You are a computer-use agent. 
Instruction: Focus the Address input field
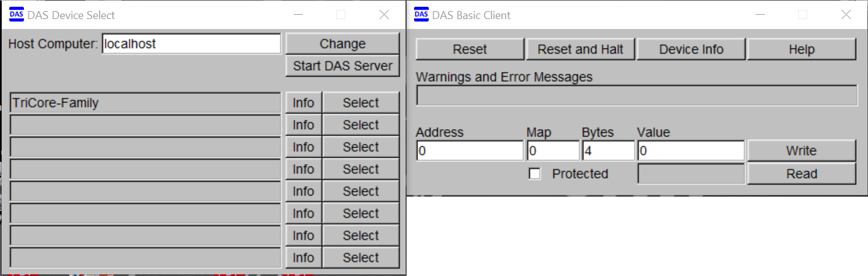469,151
